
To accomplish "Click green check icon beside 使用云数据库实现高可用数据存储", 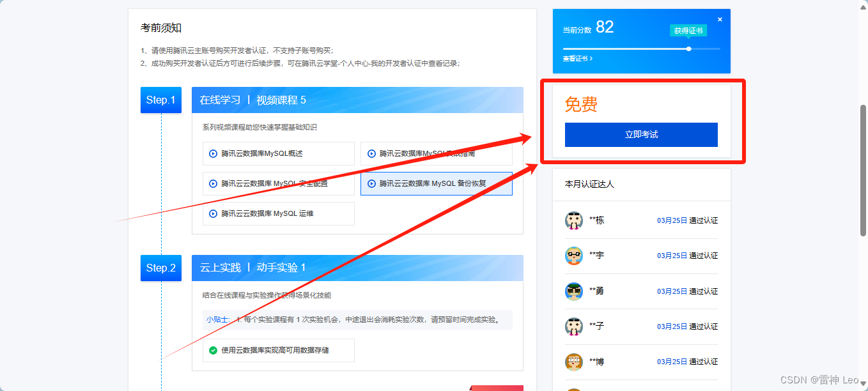I will [x=213, y=350].
